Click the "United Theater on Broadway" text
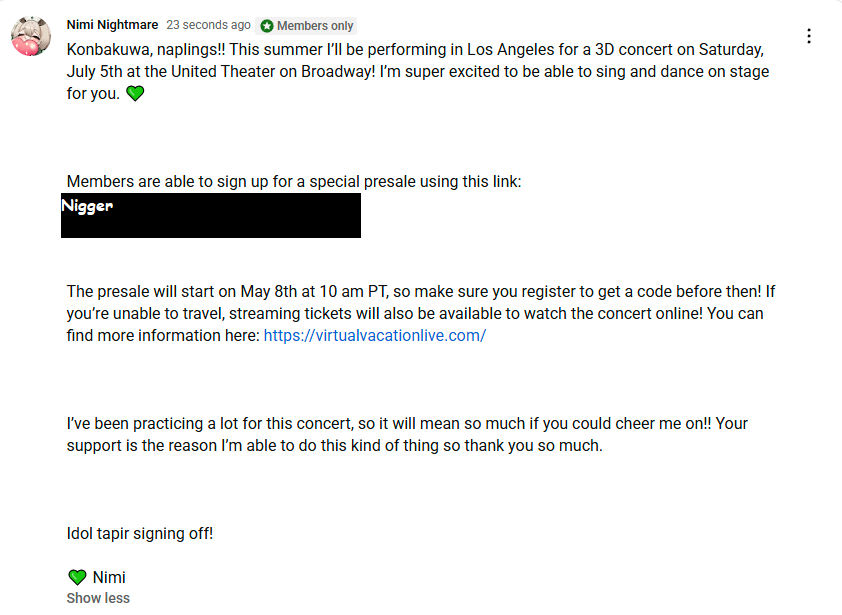The width and height of the screenshot is (842, 615). pos(273,72)
